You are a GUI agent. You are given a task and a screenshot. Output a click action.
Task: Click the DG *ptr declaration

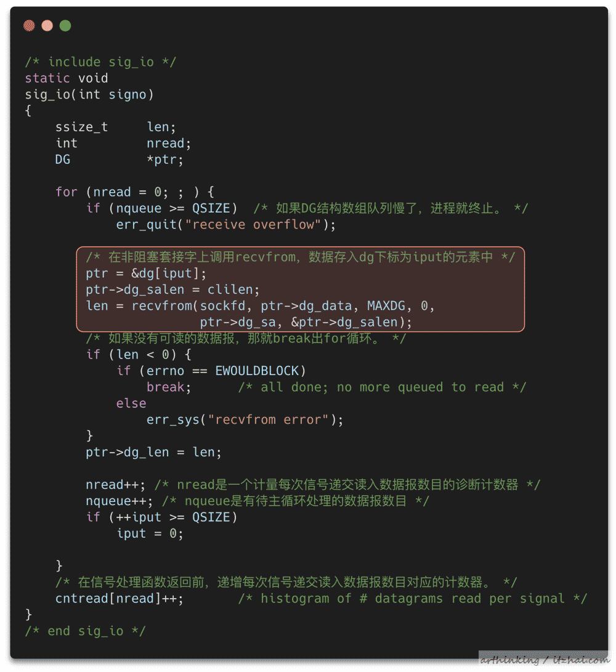[119, 160]
